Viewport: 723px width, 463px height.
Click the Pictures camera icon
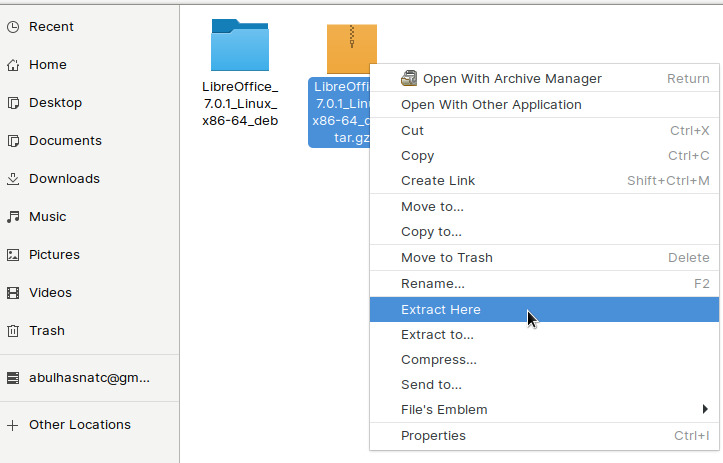coord(13,255)
